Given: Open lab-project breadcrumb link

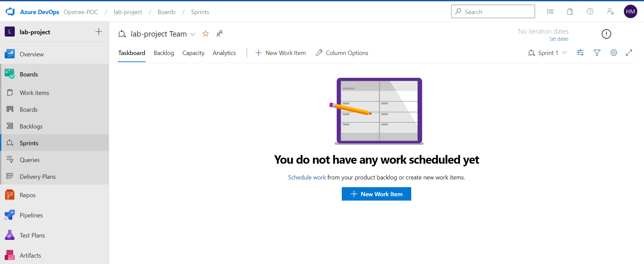Looking at the screenshot, I should coord(128,12).
